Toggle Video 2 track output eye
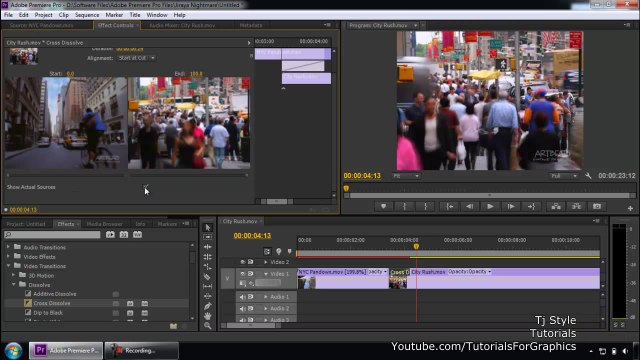This screenshot has height=360, width=640. (242, 262)
